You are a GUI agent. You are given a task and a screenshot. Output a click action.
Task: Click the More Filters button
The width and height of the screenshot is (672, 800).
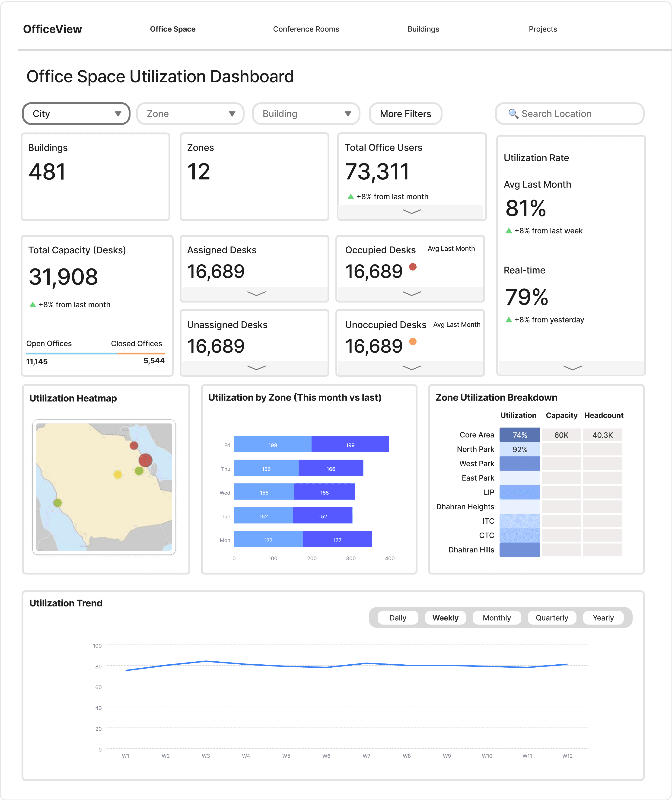pos(405,114)
